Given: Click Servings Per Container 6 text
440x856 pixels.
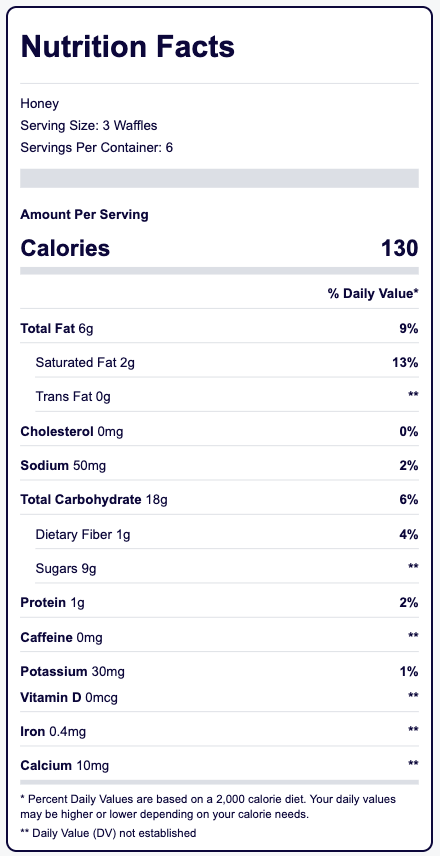Looking at the screenshot, I should (97, 147).
